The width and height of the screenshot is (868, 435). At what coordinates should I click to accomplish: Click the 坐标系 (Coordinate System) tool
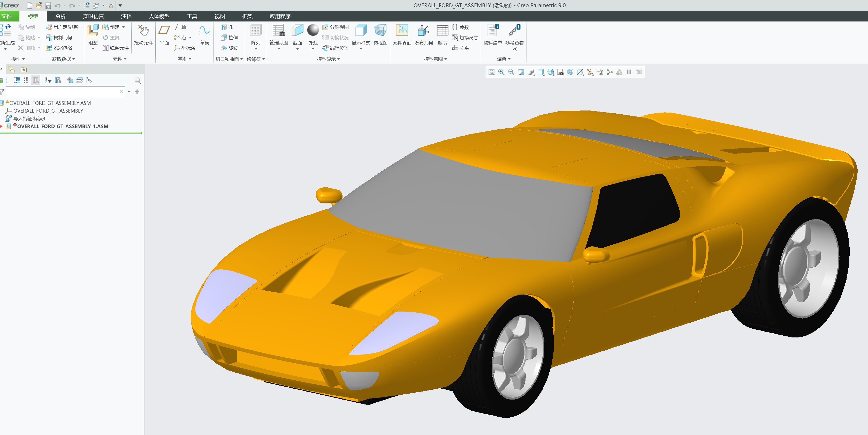coord(184,48)
